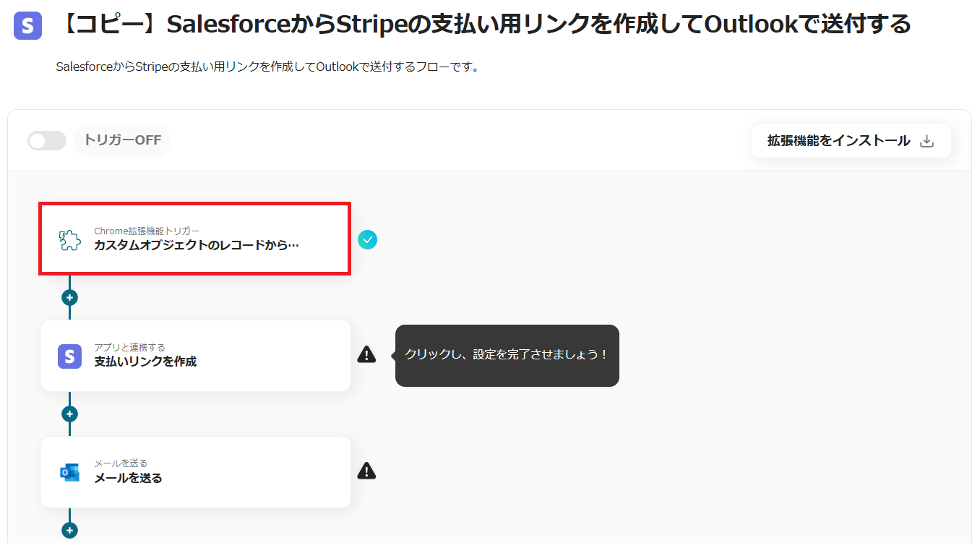Toggle the trigger ON/OFF switch
980x543 pixels.
47,140
